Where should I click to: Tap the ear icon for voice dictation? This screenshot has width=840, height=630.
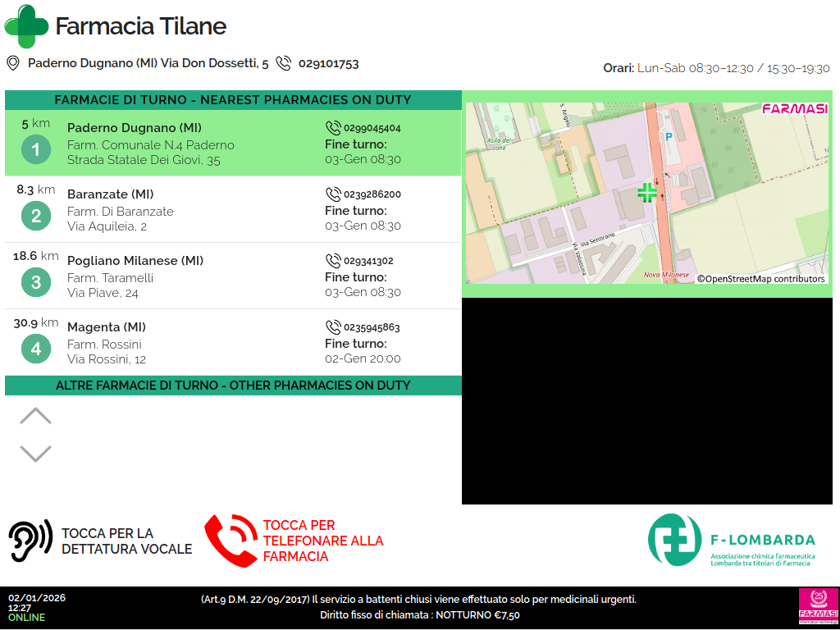point(30,541)
